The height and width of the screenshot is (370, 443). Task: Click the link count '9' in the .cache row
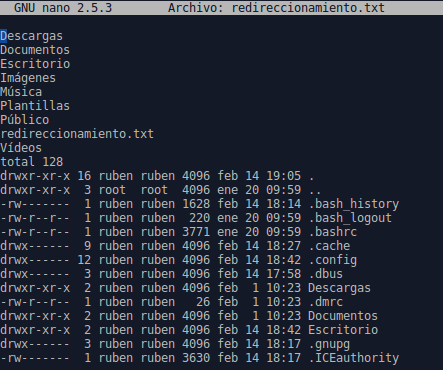88,246
